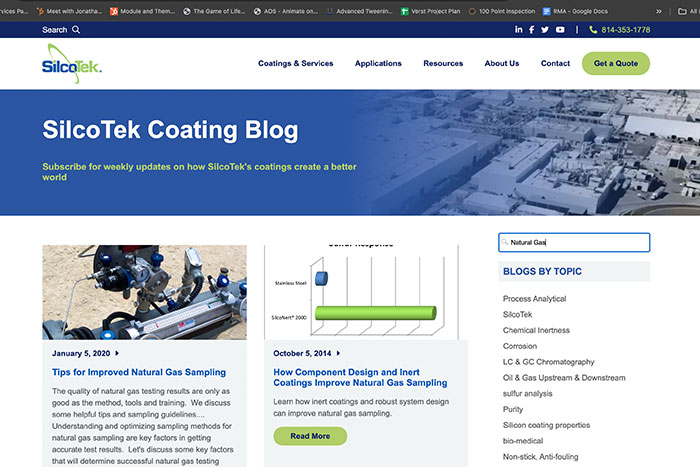The width and height of the screenshot is (700, 467).
Task: Open 'The Game of Life...' bookmark
Action: pyautogui.click(x=214, y=11)
